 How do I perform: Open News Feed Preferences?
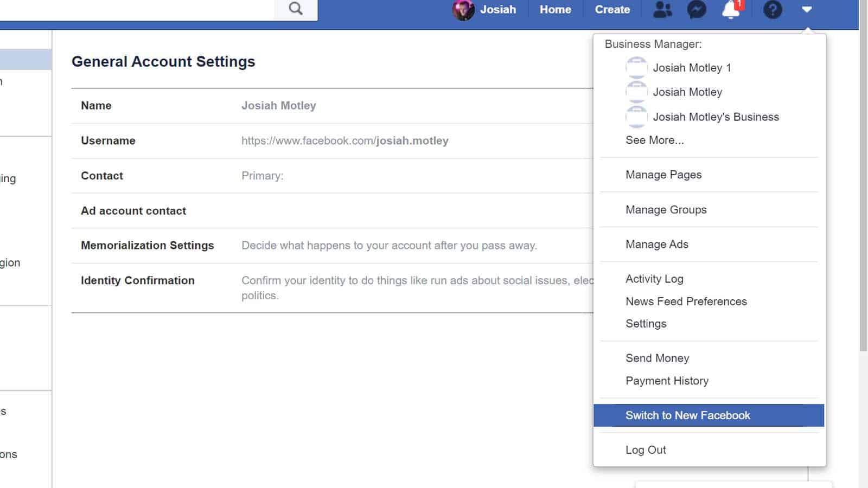(686, 301)
